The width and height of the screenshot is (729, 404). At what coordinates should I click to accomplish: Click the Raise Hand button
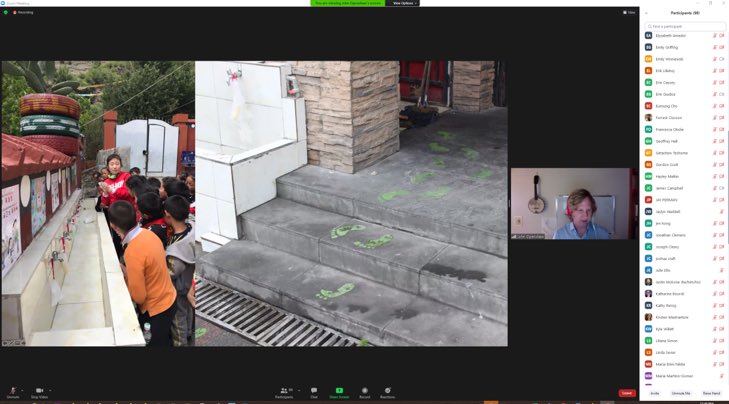click(711, 393)
